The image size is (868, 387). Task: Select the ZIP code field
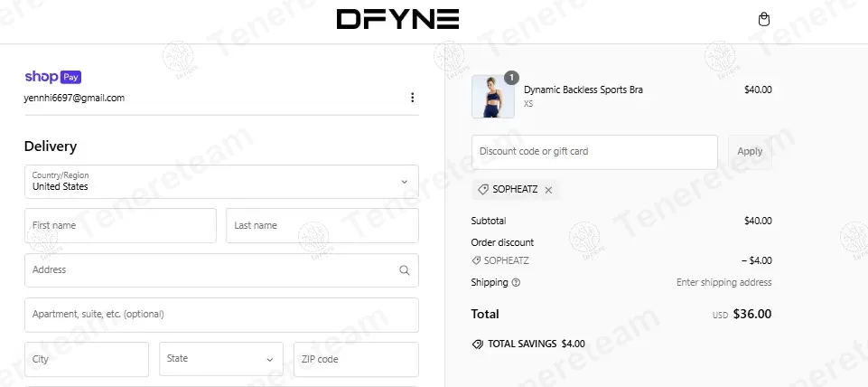coord(356,359)
